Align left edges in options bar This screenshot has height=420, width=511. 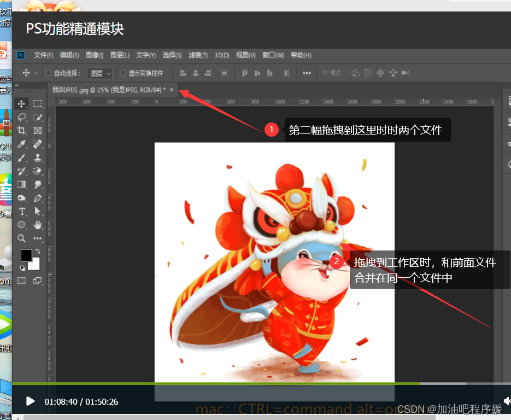183,73
